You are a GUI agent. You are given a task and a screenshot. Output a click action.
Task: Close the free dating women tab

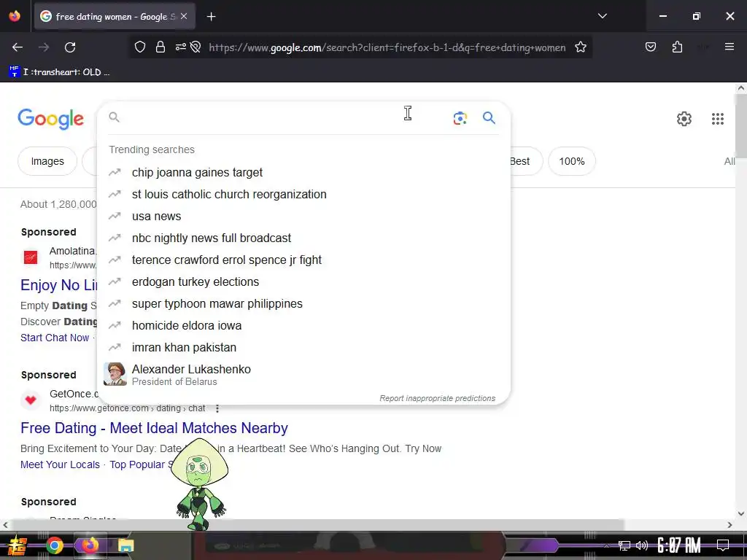[184, 16]
